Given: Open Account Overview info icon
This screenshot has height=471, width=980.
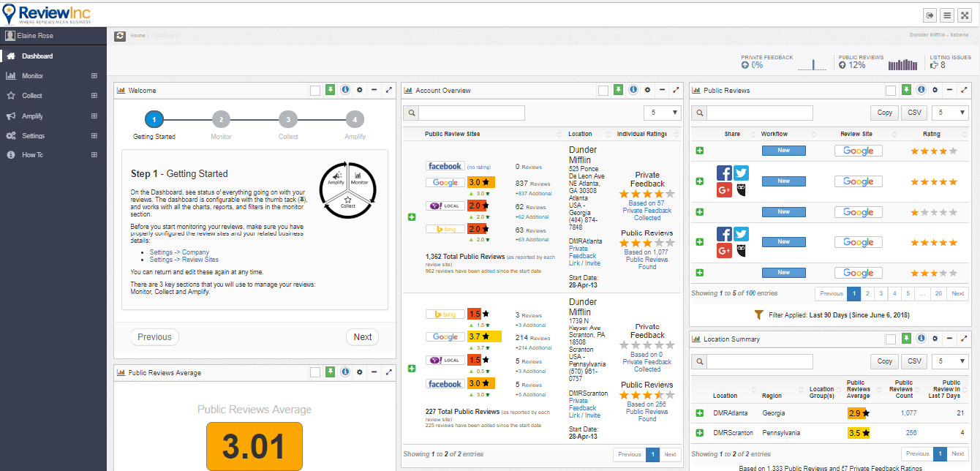Looking at the screenshot, I should (x=633, y=90).
